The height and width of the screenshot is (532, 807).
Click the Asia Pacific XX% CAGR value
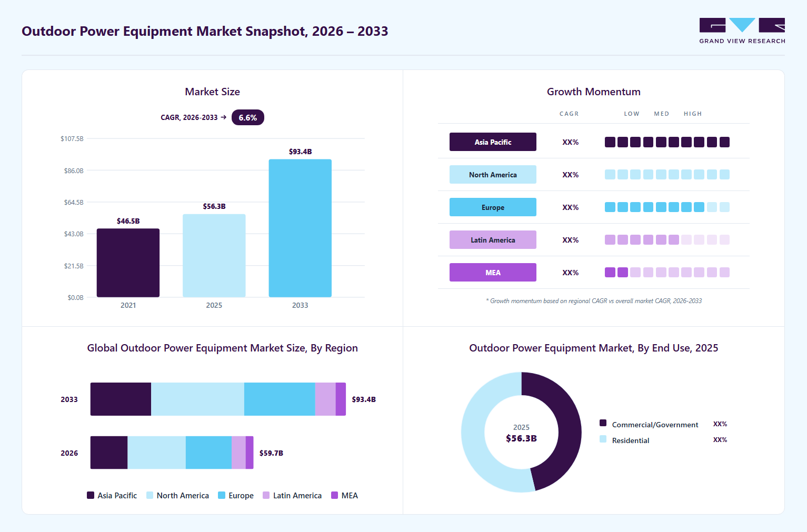[571, 142]
